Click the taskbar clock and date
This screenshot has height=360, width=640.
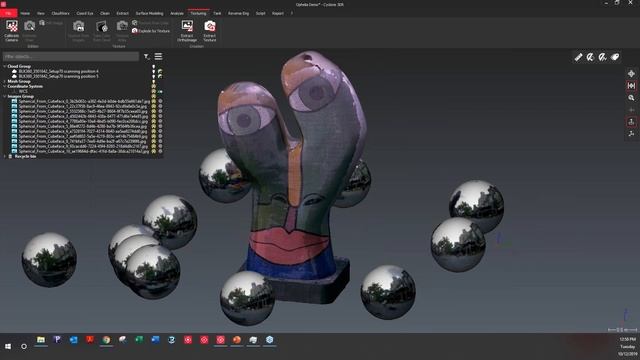[x=628, y=346]
